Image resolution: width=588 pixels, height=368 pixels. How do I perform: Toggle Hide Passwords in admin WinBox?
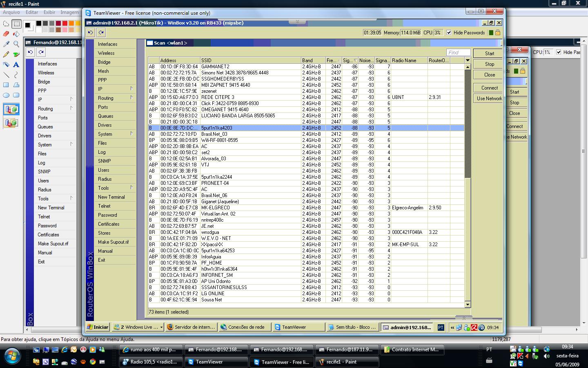tap(449, 33)
